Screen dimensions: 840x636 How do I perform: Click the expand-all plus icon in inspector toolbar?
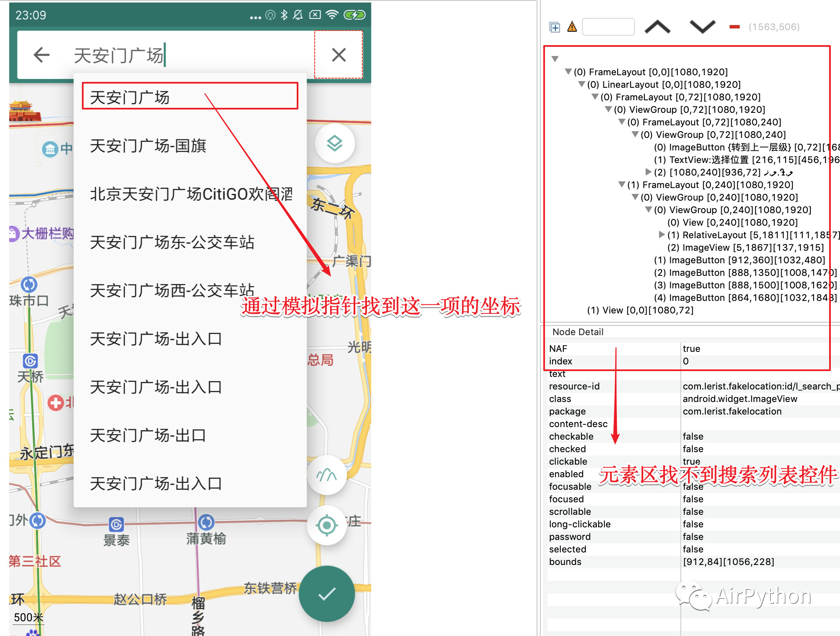tap(555, 27)
